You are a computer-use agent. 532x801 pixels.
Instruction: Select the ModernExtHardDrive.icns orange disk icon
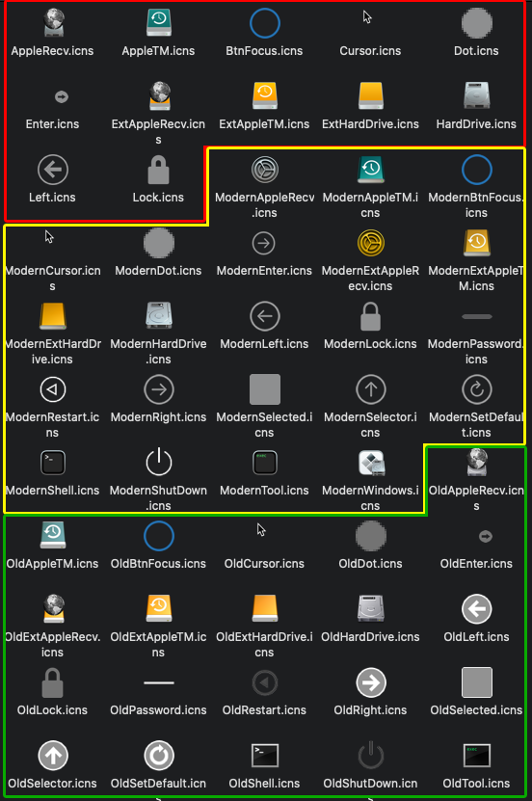(53, 316)
